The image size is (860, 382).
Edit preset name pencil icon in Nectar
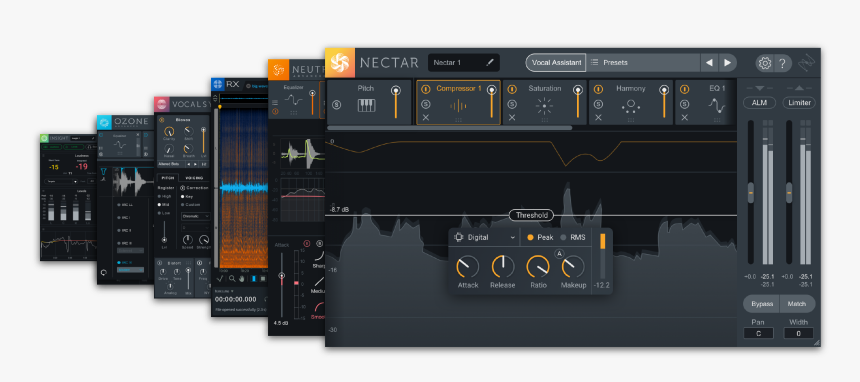(490, 63)
